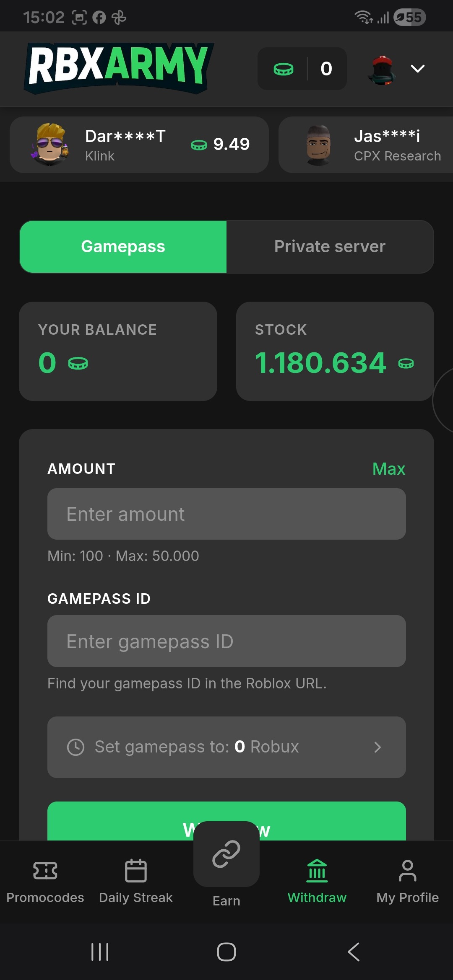Screen dimensions: 453x980
Task: Tap the Android back navigation arrow
Action: point(352,952)
